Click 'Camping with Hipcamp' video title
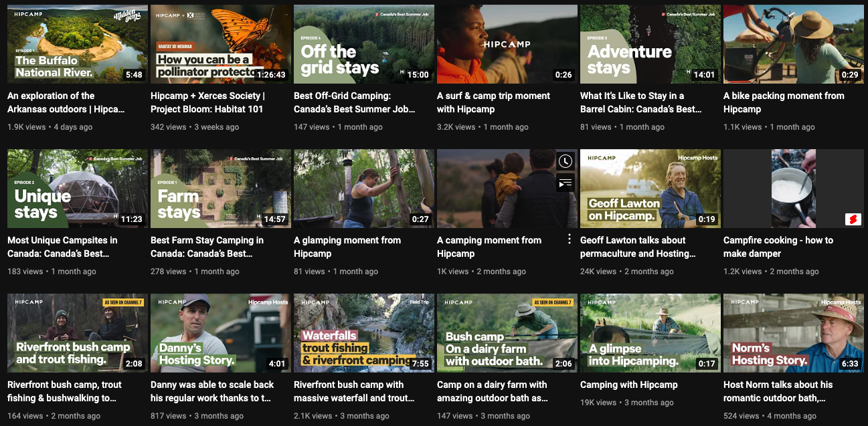This screenshot has height=426, width=868. (x=628, y=385)
